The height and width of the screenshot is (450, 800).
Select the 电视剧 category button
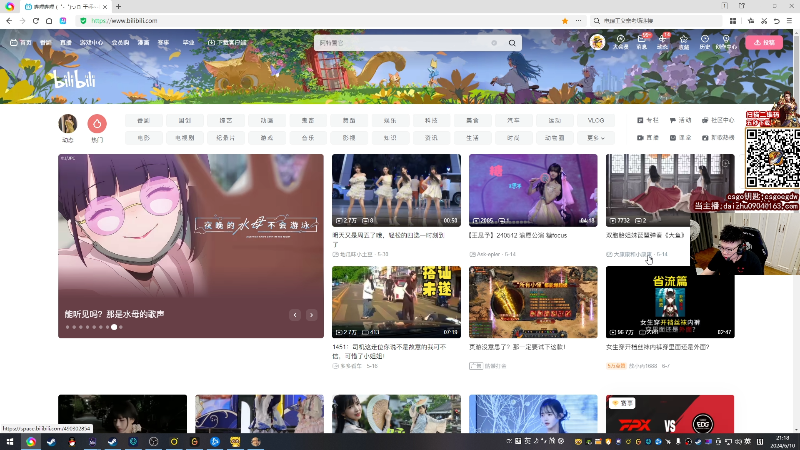[x=185, y=138]
